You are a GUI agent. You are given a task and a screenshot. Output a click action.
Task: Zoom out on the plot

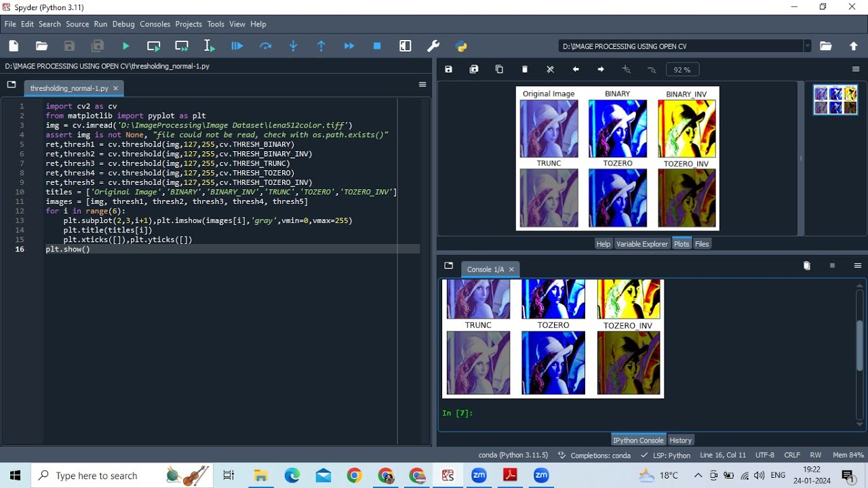652,69
